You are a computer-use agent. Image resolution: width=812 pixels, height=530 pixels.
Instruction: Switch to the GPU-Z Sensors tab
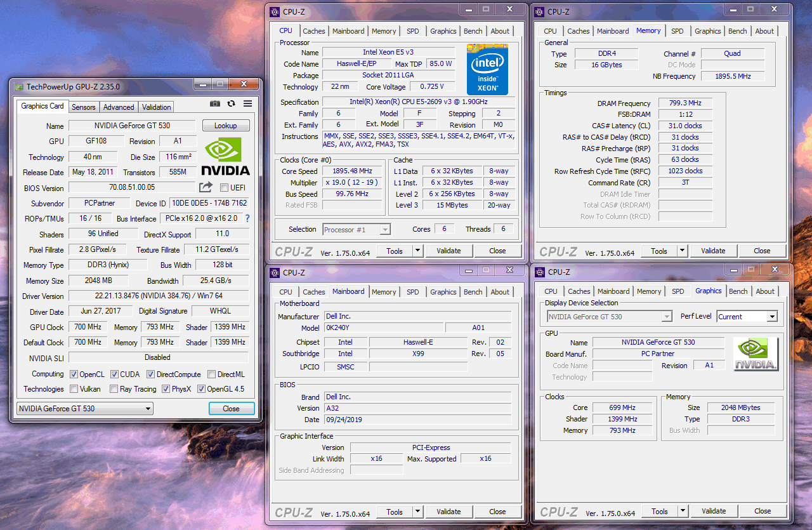tap(84, 107)
